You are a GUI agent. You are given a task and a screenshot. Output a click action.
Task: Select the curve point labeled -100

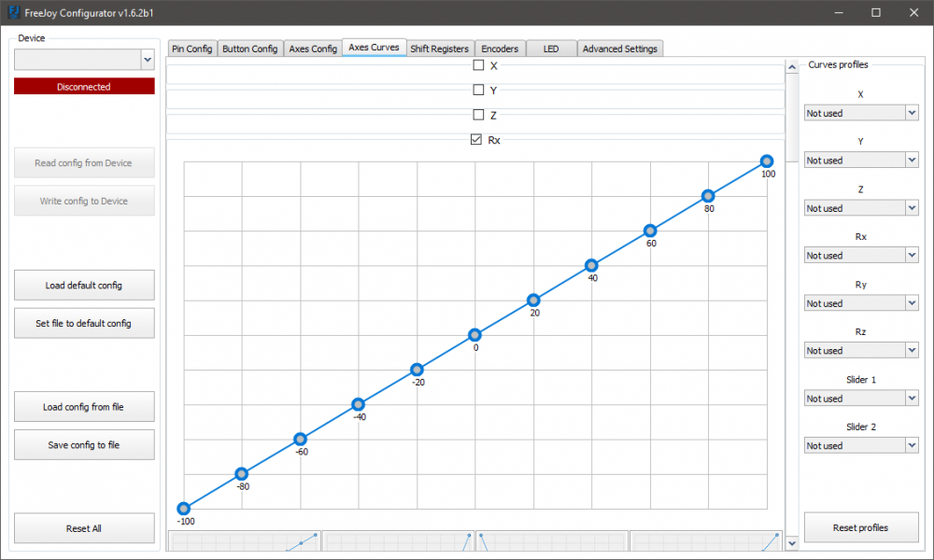pos(183,509)
